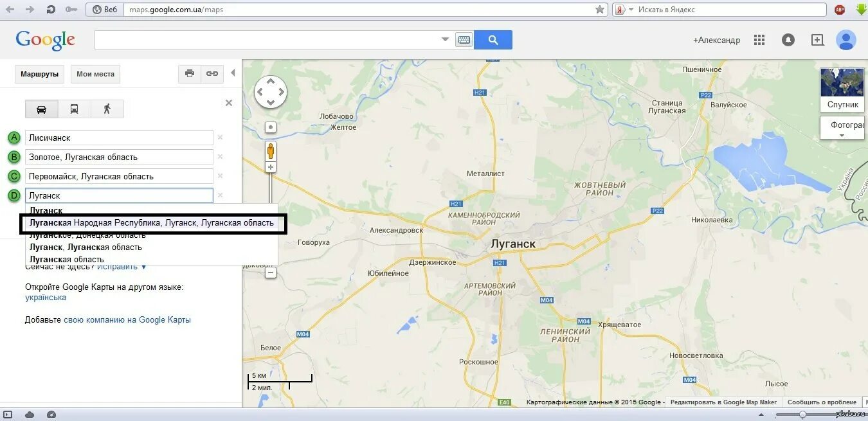
Task: Click the Google logo
Action: [x=46, y=40]
